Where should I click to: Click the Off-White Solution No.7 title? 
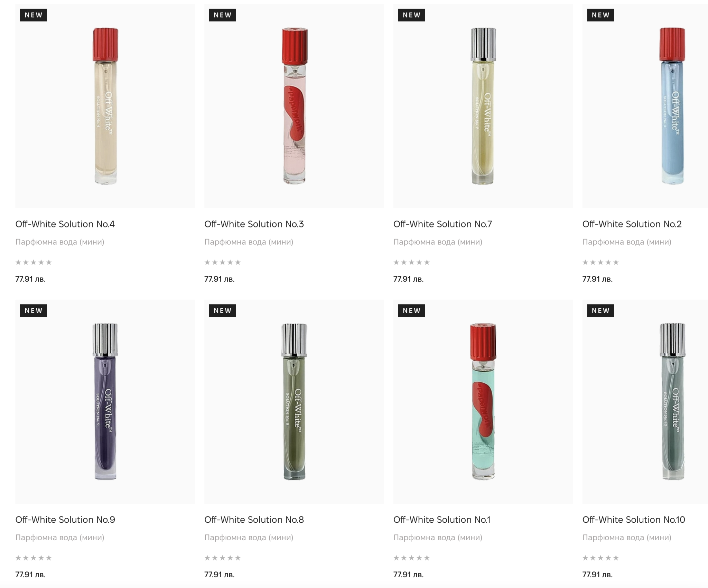(x=442, y=224)
